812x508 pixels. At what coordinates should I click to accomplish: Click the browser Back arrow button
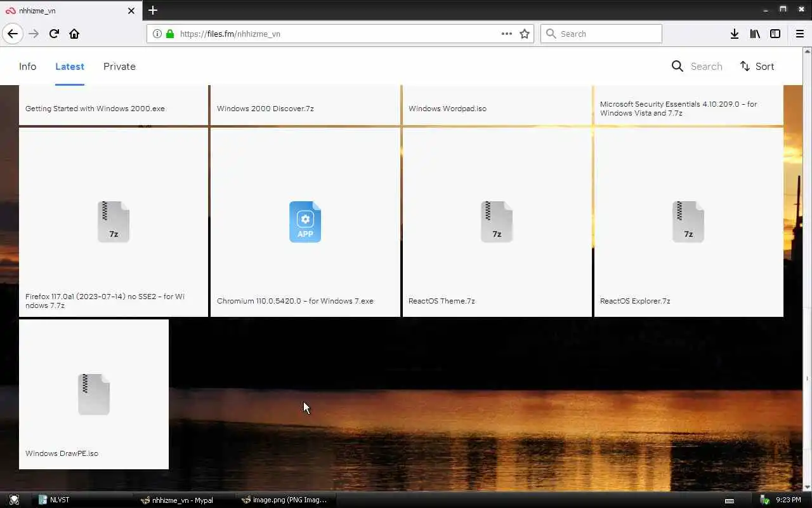(x=13, y=34)
